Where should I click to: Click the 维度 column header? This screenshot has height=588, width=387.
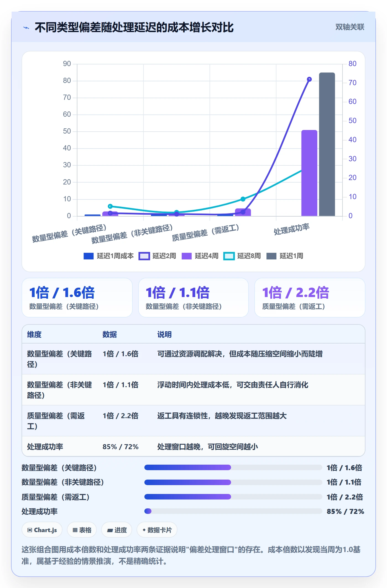click(x=34, y=335)
